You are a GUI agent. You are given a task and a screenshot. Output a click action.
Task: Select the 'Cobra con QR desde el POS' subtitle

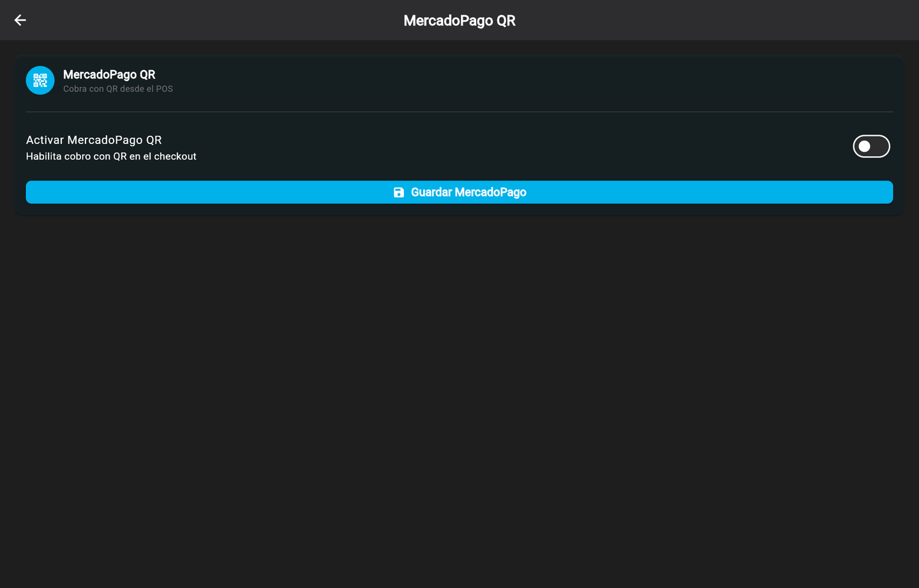click(x=118, y=89)
